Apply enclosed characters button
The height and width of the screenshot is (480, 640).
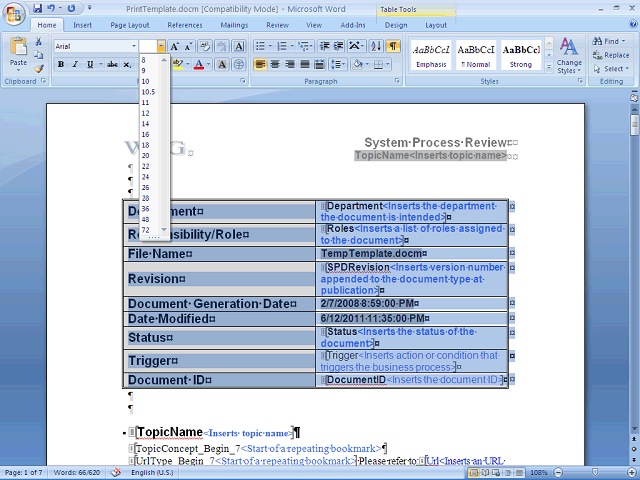click(x=239, y=64)
